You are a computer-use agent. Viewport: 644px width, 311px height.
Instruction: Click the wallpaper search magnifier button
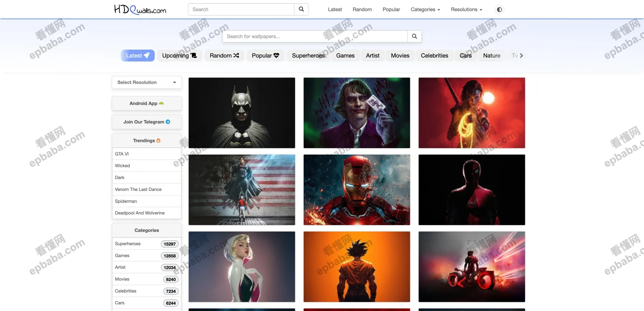coord(414,36)
